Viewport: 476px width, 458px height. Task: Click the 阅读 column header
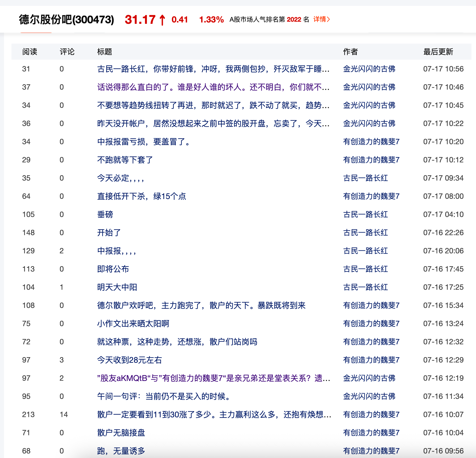pos(30,52)
